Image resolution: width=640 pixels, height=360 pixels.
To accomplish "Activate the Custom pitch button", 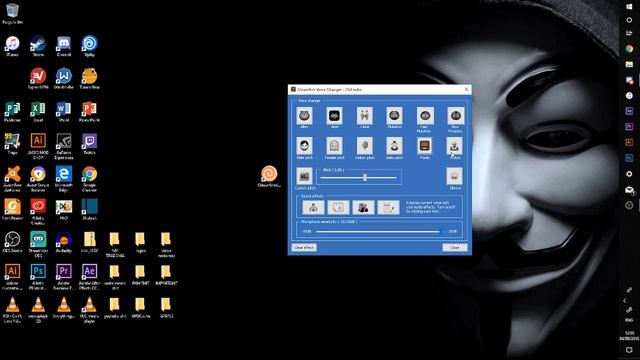I will 304,176.
